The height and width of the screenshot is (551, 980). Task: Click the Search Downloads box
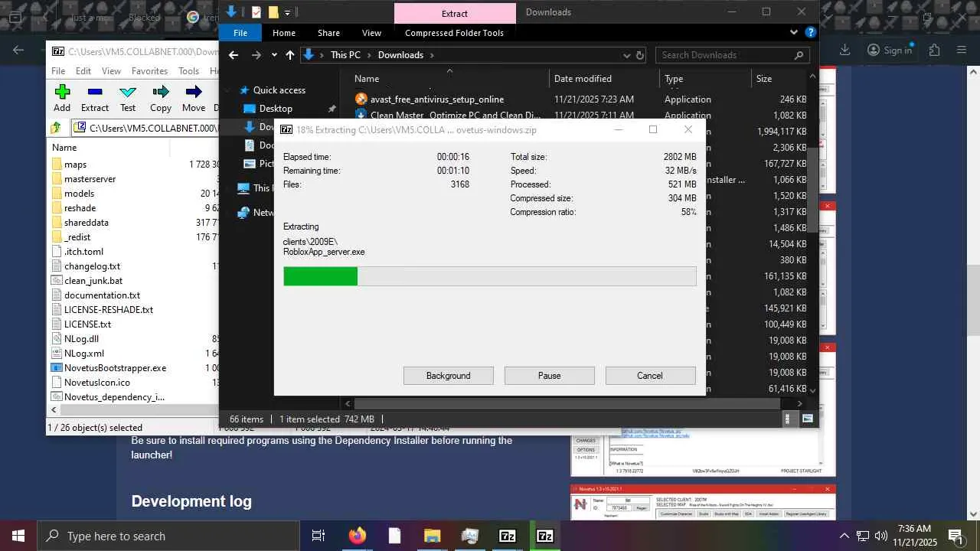pos(733,55)
